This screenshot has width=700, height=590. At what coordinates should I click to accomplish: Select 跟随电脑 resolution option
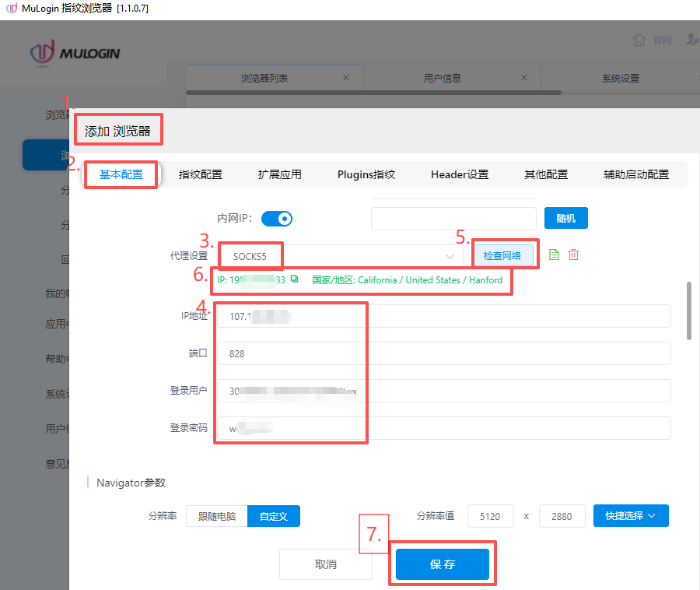[217, 516]
